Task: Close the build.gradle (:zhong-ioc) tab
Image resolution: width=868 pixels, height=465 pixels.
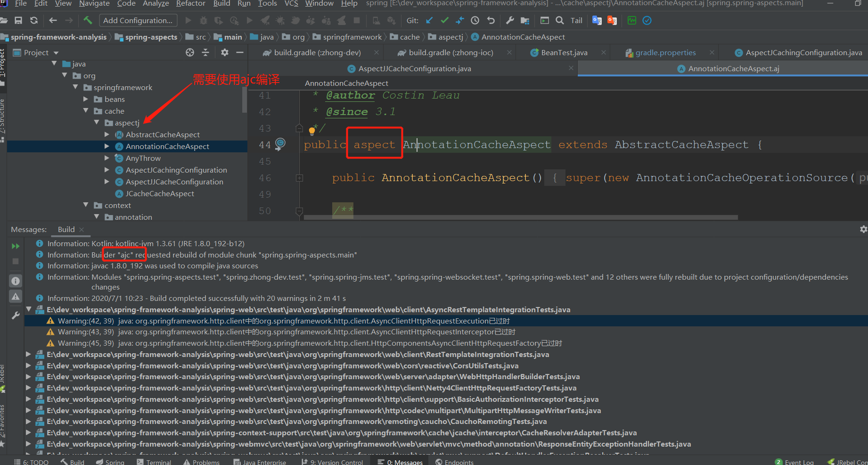Action: click(x=509, y=52)
